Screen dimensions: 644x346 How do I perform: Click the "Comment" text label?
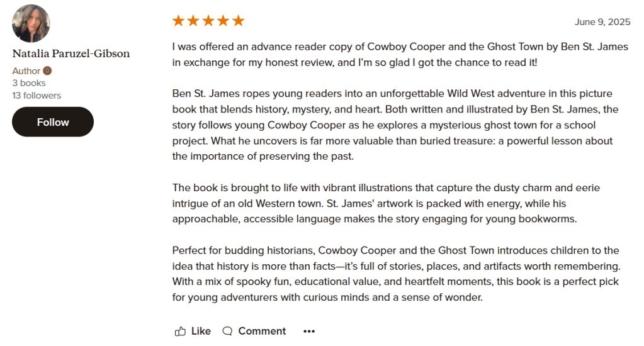(262, 331)
